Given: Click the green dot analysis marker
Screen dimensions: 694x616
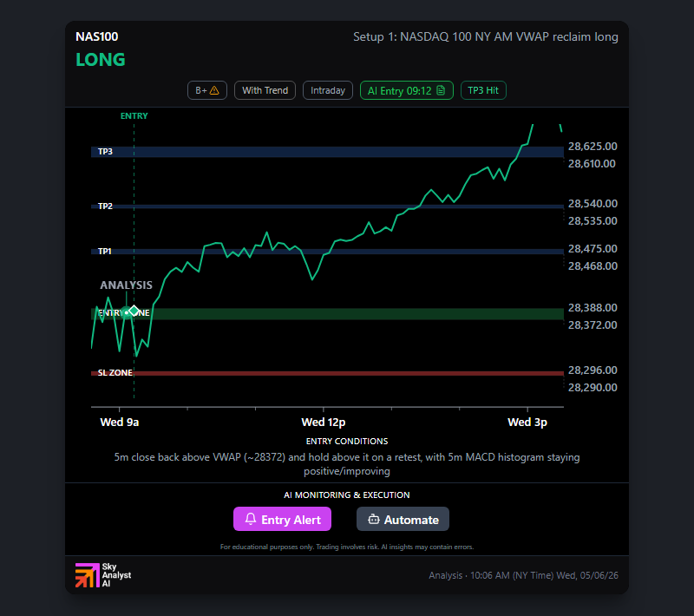Looking at the screenshot, I should [x=127, y=312].
